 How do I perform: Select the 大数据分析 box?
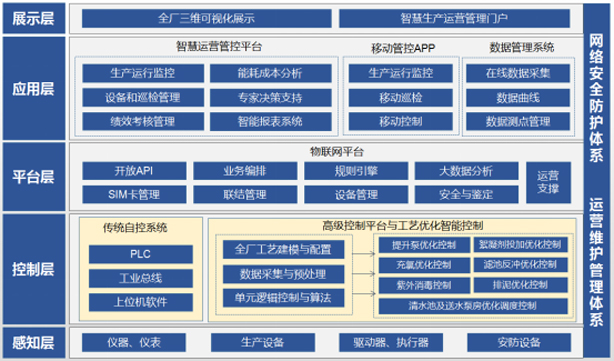pyautogui.click(x=466, y=171)
